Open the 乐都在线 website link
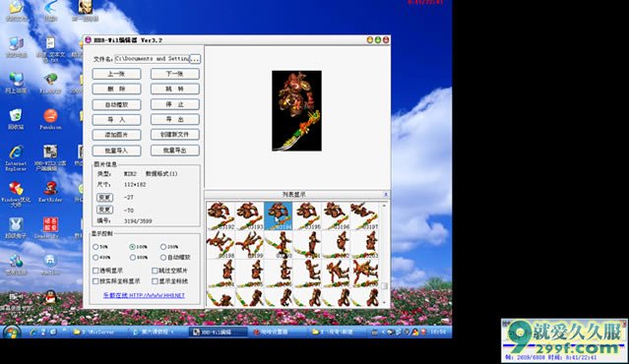Viewport: 629px width, 364px height. point(144,295)
